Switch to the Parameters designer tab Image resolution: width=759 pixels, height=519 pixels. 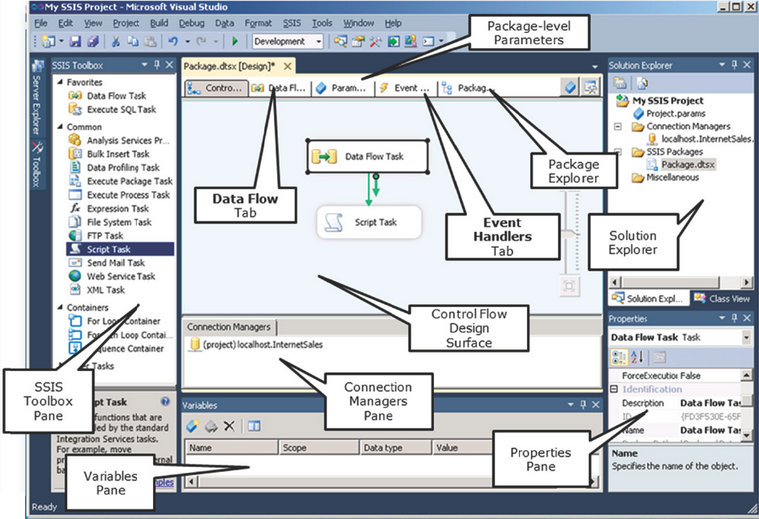click(x=341, y=88)
